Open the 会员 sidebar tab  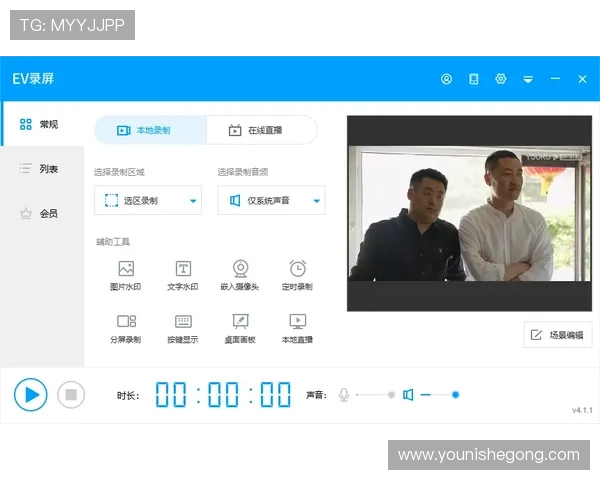(x=42, y=213)
